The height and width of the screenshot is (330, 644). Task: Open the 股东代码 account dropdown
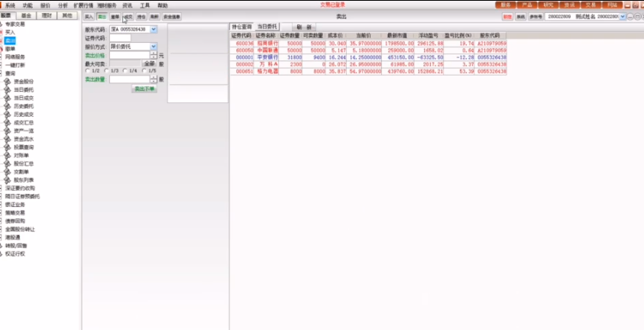[x=154, y=29]
